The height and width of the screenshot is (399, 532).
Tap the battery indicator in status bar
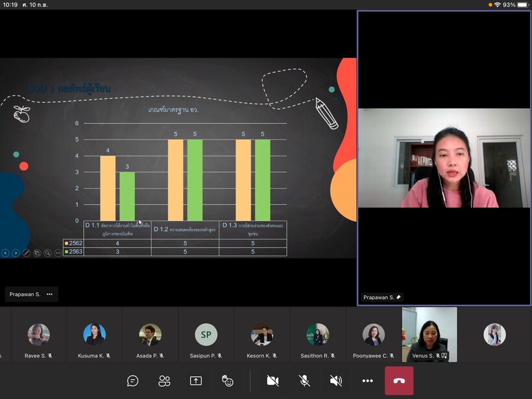pos(523,5)
